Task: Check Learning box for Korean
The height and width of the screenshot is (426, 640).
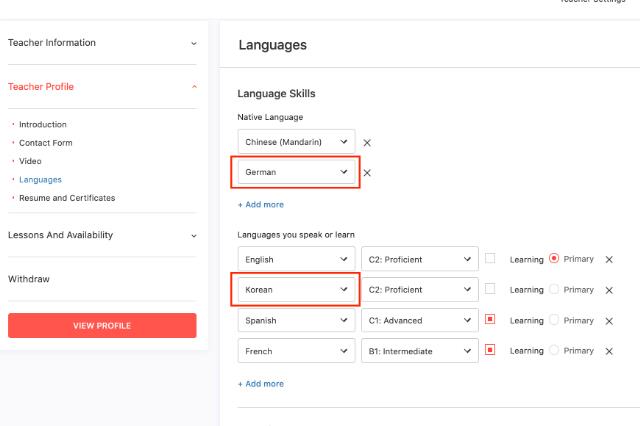Action: (490, 289)
